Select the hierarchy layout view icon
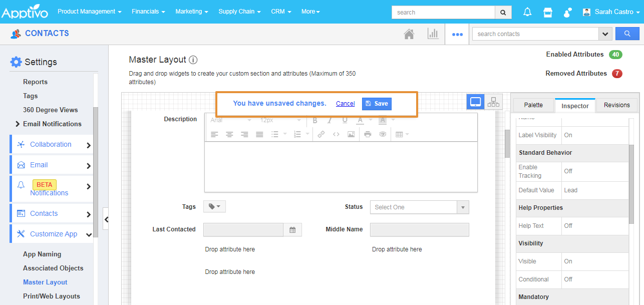 [x=494, y=102]
